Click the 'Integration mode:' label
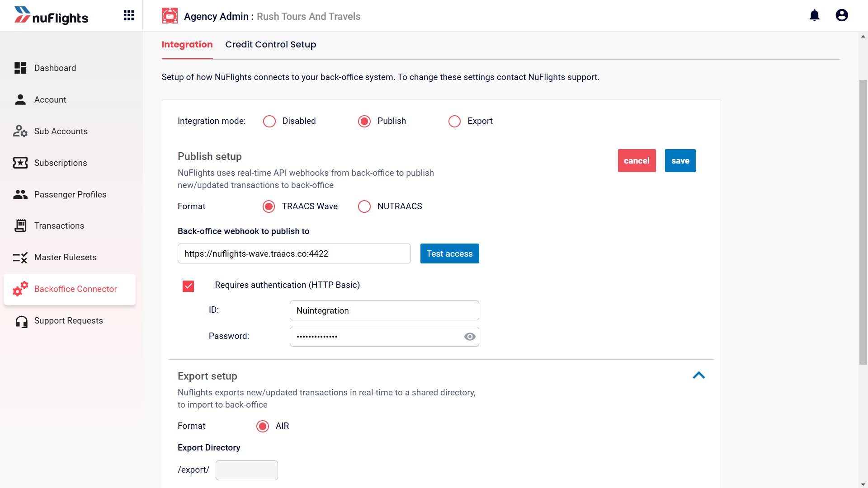868x488 pixels. click(212, 121)
